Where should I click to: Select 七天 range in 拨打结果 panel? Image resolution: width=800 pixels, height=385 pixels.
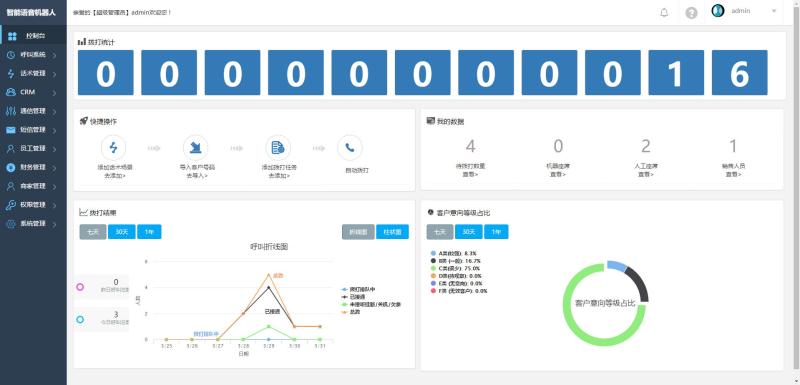pyautogui.click(x=93, y=232)
